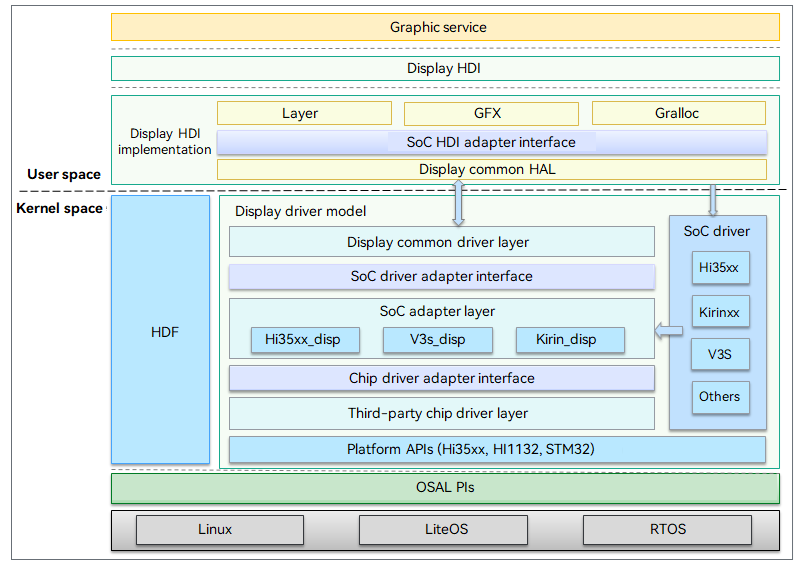This screenshot has width=801, height=563.
Task: Select the SoC HDI adapter interface bar
Action: pyautogui.click(x=491, y=142)
